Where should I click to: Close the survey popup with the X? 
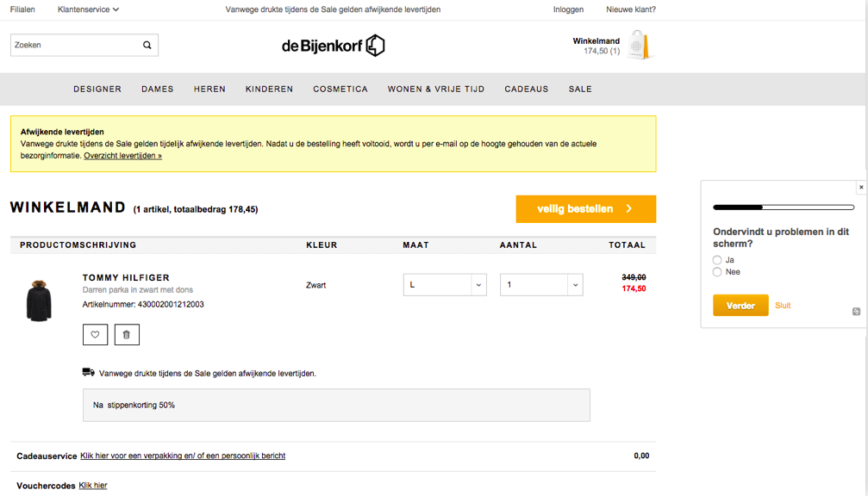point(861,188)
